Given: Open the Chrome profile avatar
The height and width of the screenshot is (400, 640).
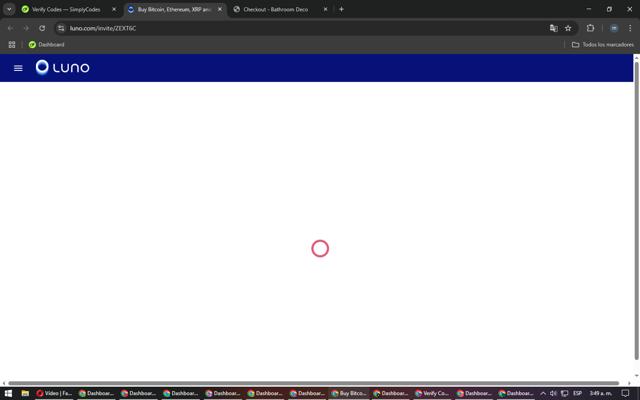Looking at the screenshot, I should tap(614, 28).
